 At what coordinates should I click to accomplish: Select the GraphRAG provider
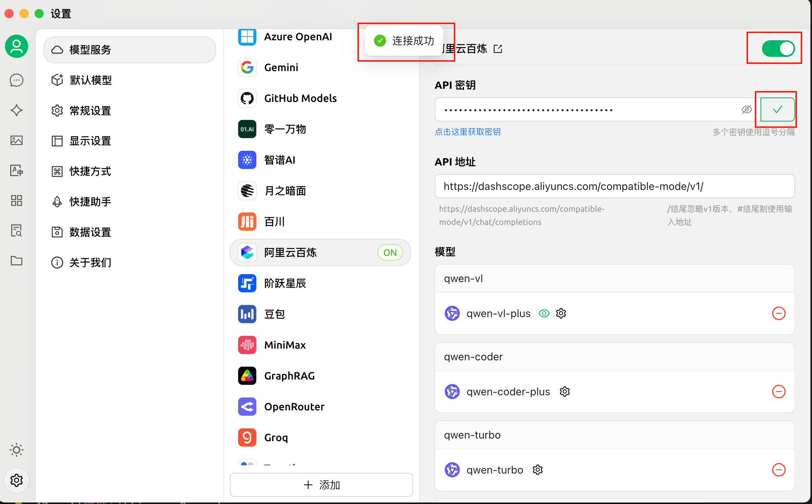[320, 376]
